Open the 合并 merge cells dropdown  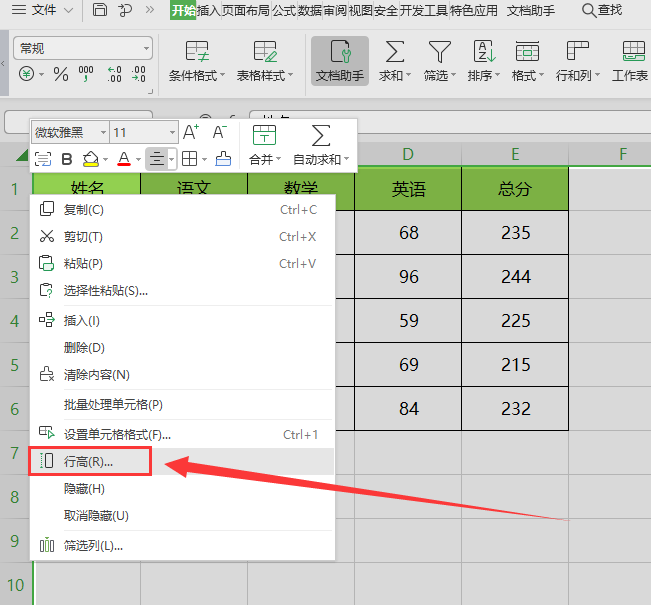[264, 145]
